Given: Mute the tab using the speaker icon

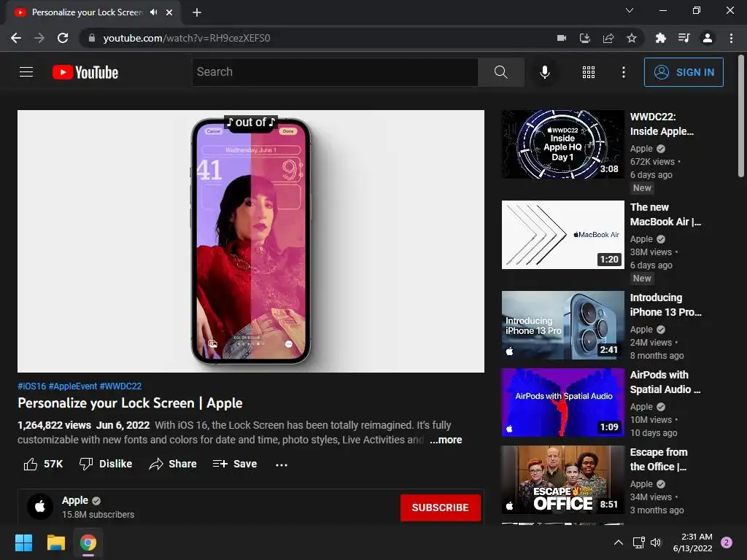Looking at the screenshot, I should point(153,12).
